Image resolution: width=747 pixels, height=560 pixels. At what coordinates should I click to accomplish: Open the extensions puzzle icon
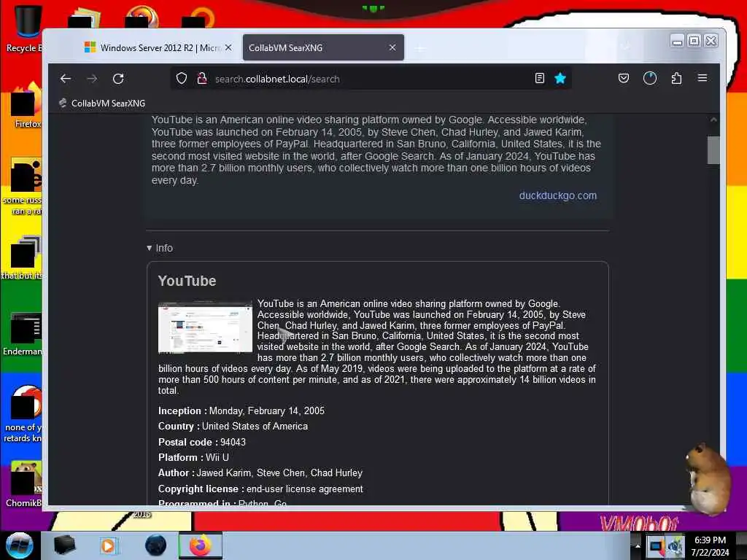point(676,78)
